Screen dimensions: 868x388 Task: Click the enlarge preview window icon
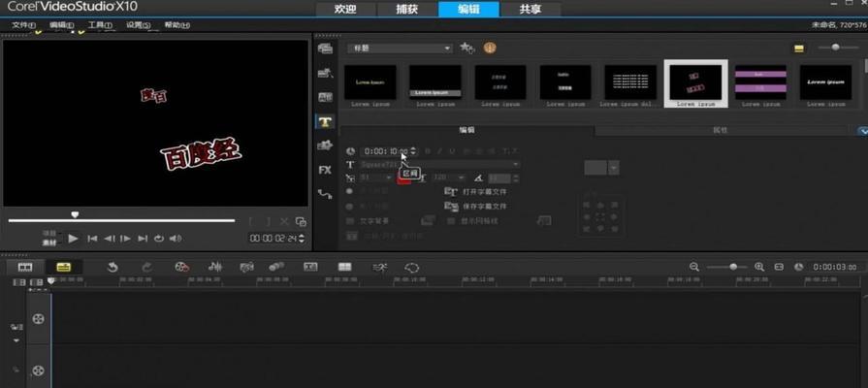tap(301, 222)
